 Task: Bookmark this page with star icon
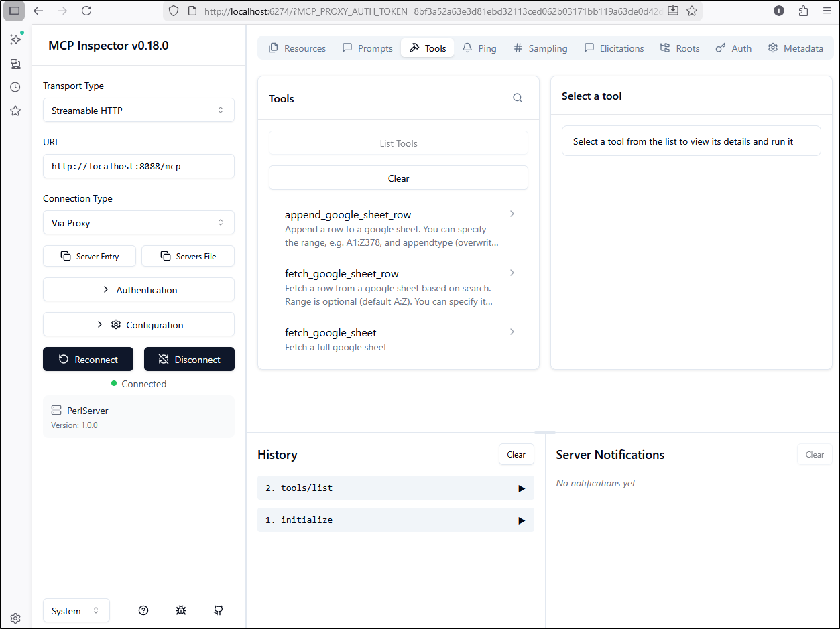[x=692, y=11]
